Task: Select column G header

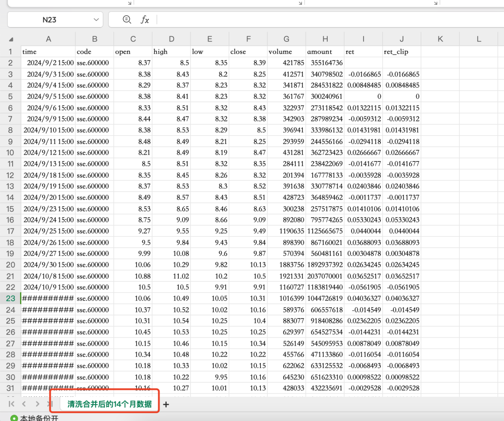Action: [287, 39]
